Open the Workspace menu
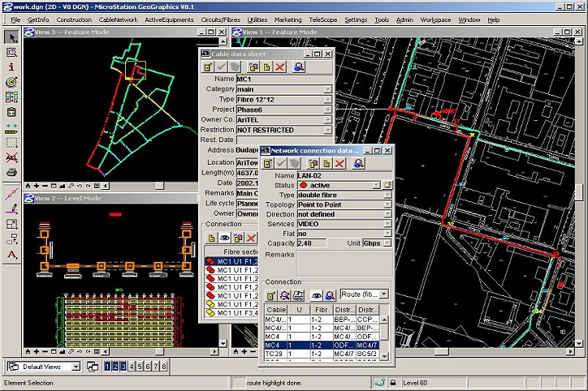 [x=435, y=19]
